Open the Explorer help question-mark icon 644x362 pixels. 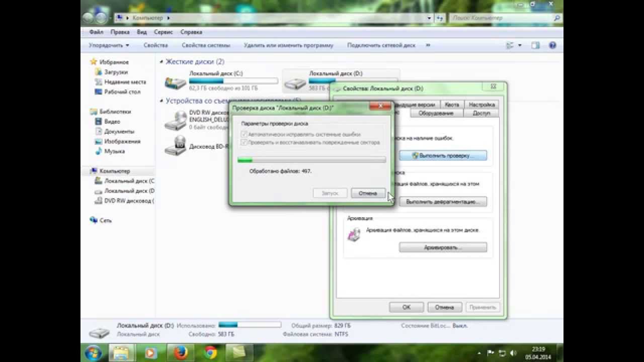click(x=553, y=45)
